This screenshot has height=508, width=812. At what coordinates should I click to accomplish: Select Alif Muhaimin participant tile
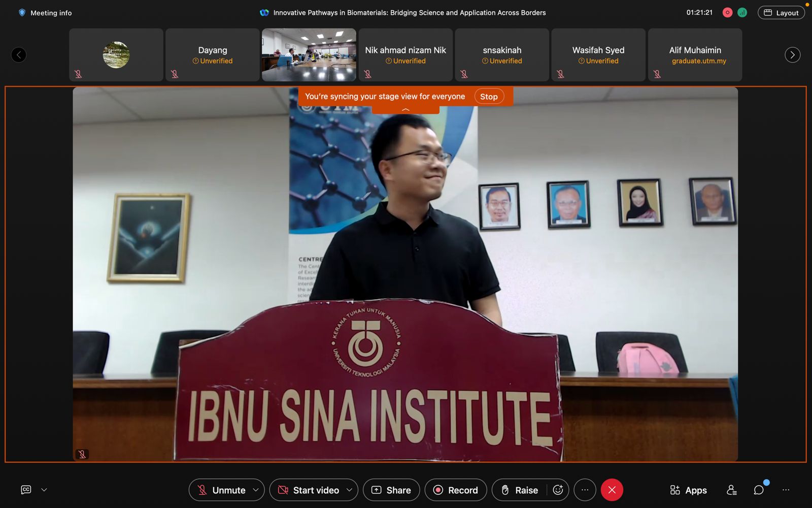coord(695,55)
